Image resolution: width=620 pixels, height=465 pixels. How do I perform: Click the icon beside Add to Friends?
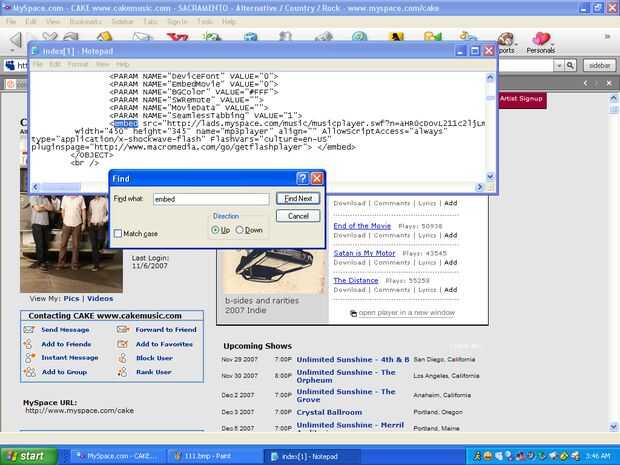click(28, 344)
